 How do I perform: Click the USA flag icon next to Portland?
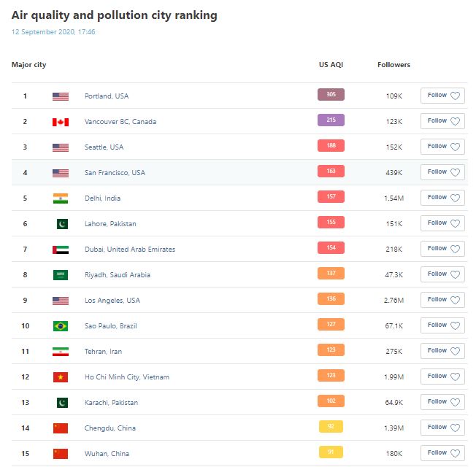tap(61, 96)
